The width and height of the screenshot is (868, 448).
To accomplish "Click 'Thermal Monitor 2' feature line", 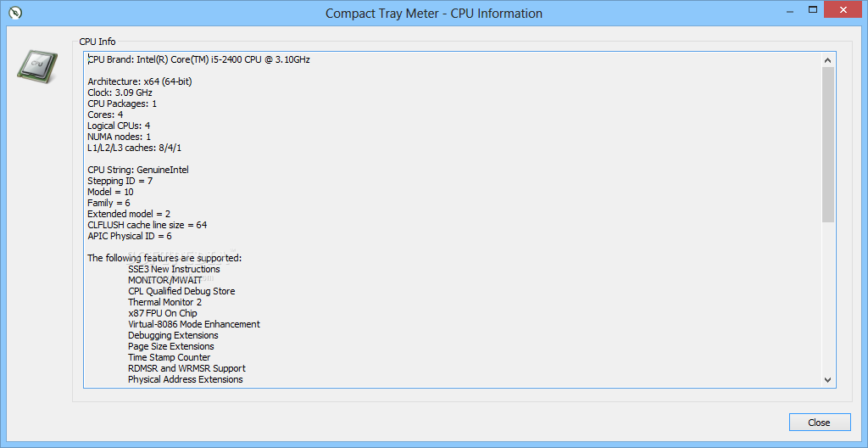I will pyautogui.click(x=165, y=302).
